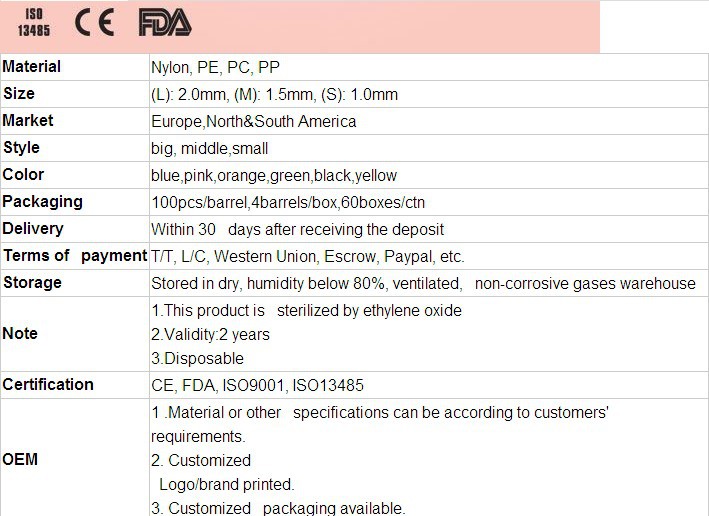Image resolution: width=709 pixels, height=516 pixels.
Task: Select the color list starting with blue
Action: 274,176
